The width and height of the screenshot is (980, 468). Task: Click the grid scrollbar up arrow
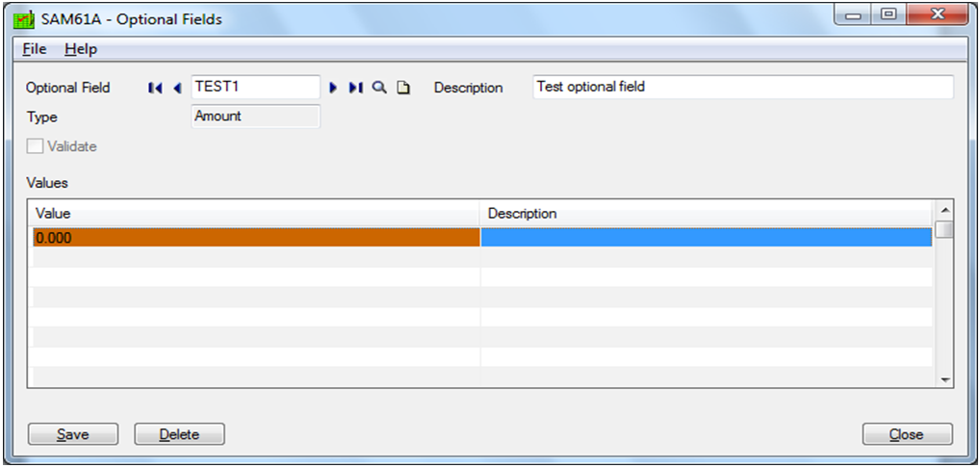tap(944, 210)
